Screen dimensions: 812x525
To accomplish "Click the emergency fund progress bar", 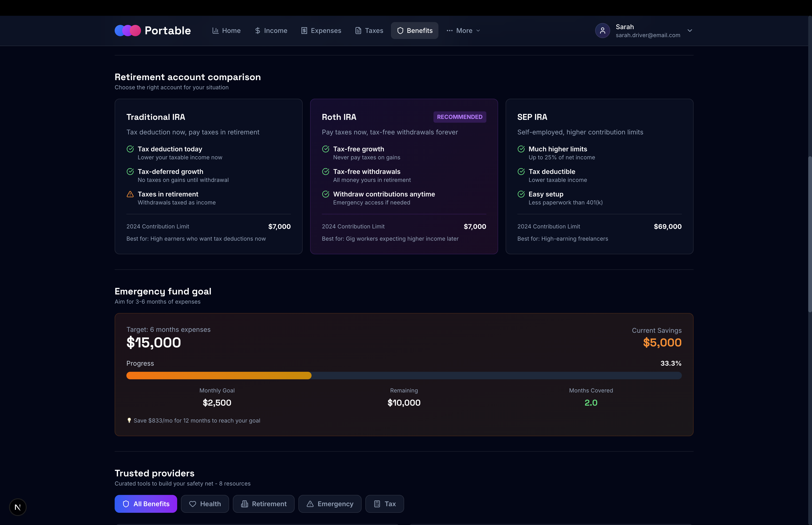I will coord(404,375).
